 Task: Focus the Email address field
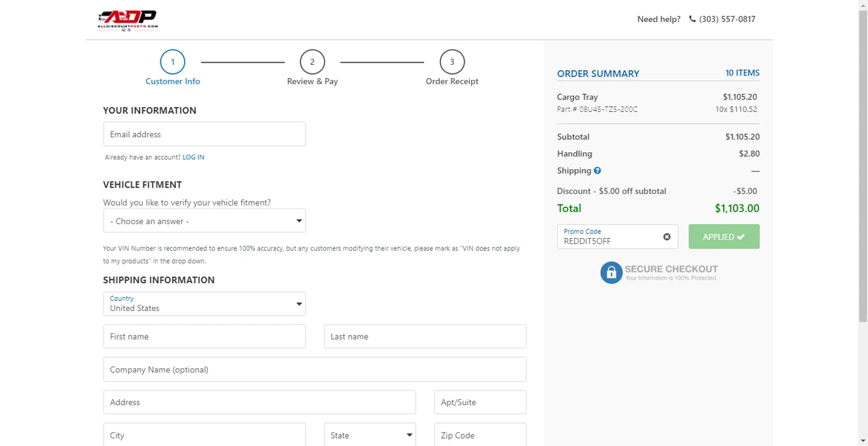pyautogui.click(x=204, y=134)
